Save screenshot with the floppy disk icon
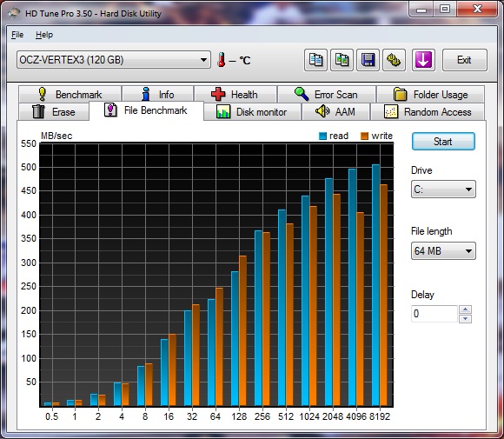Screen dimensions: 504x439 coord(368,60)
